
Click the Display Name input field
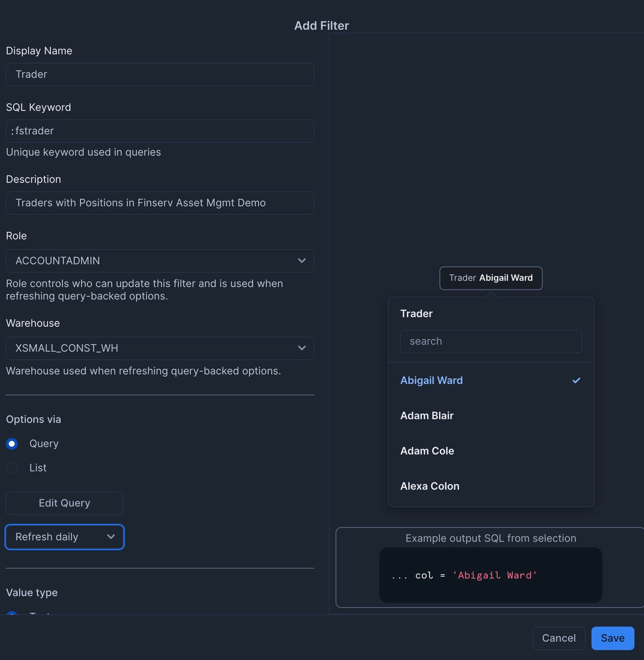coord(160,75)
